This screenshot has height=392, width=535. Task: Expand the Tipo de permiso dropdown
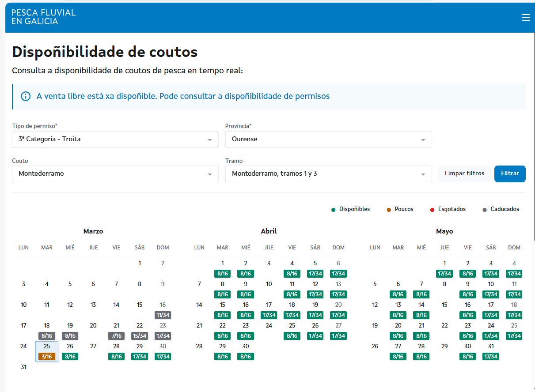[209, 139]
